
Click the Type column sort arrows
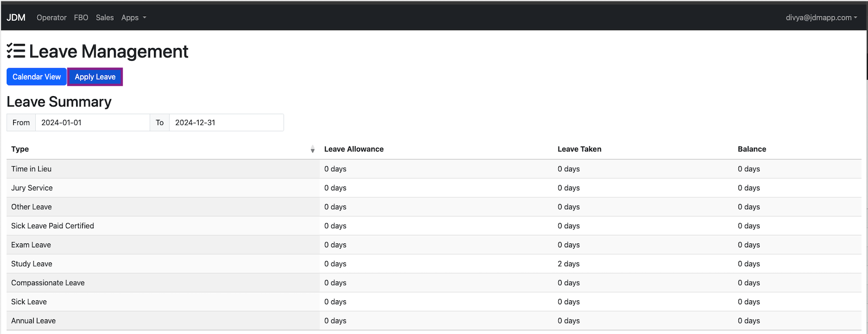click(313, 149)
